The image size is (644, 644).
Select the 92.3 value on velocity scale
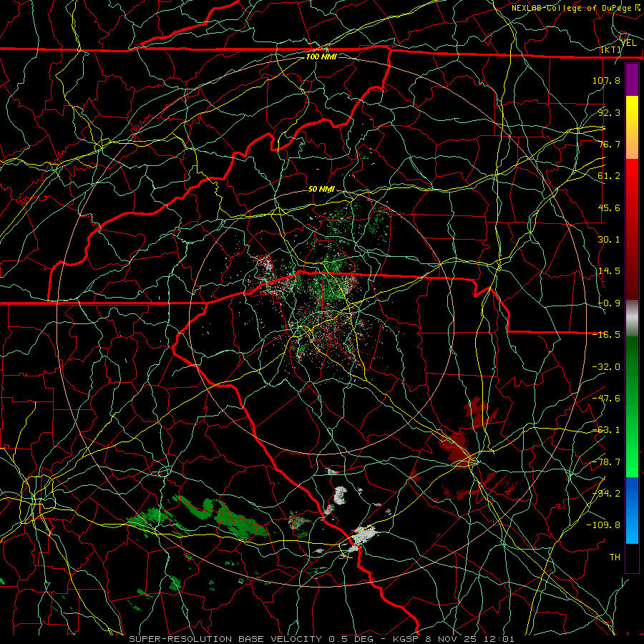[x=609, y=112]
